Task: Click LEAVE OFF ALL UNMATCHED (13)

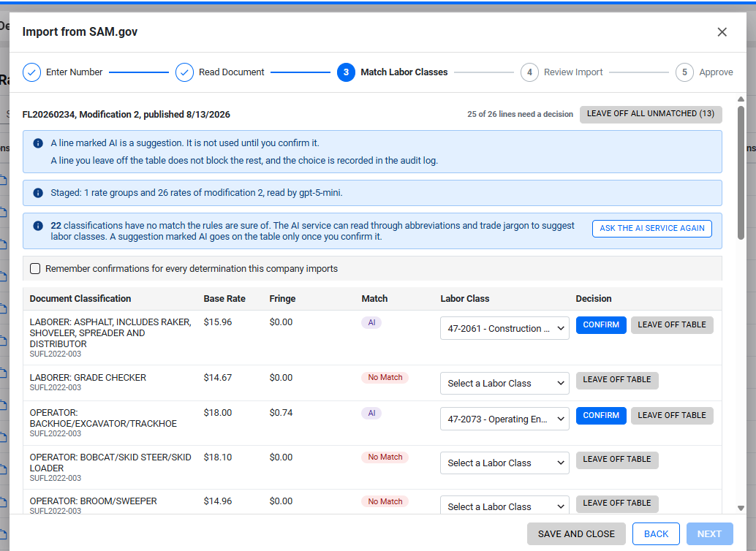Action: pos(651,114)
